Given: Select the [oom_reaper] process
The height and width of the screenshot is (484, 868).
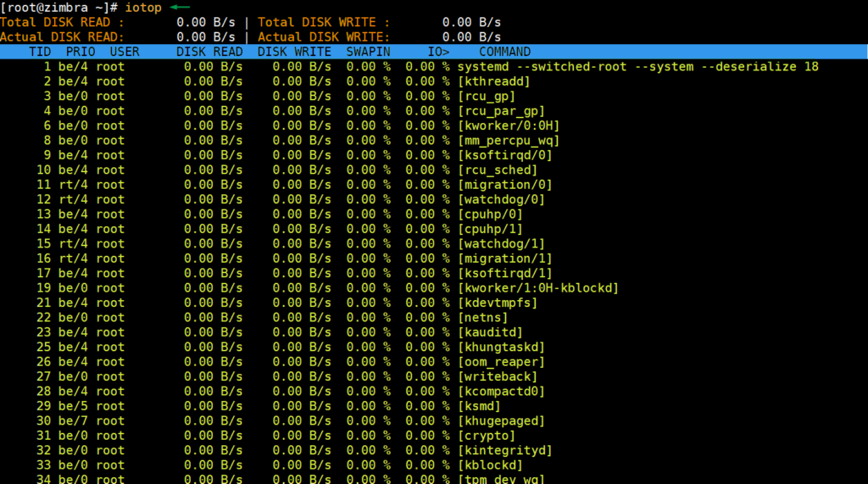Looking at the screenshot, I should coord(500,362).
